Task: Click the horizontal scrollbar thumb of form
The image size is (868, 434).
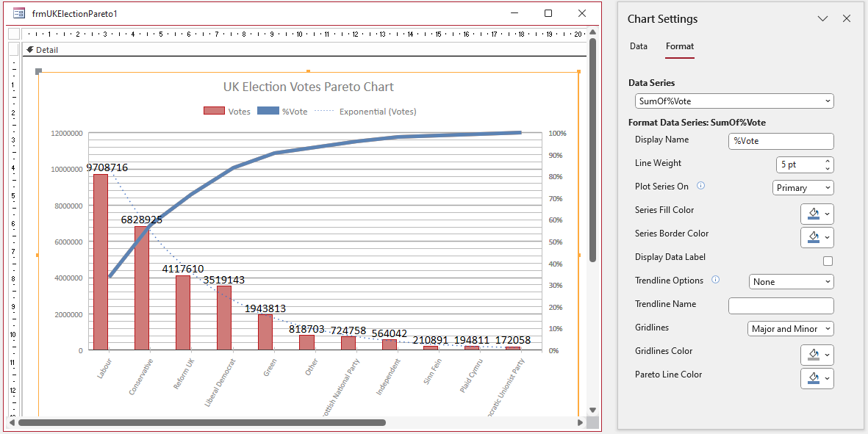Action: tap(201, 422)
